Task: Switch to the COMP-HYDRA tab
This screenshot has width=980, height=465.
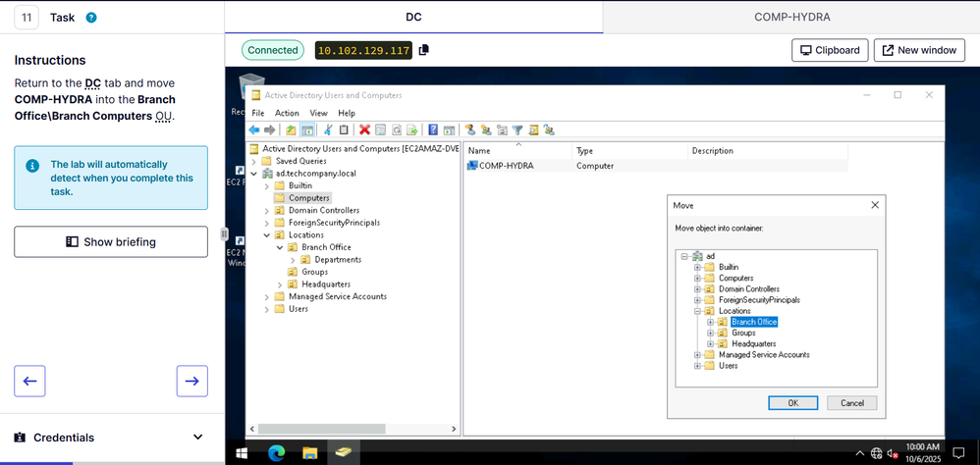Action: (x=791, y=17)
